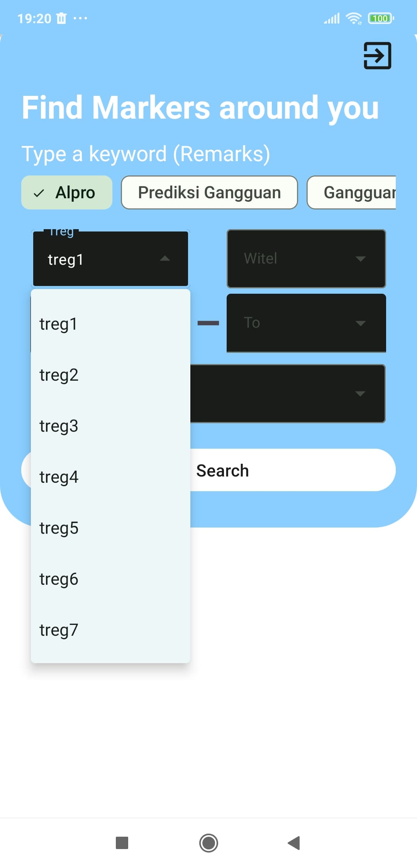
Task: Enable the Prediksi Gangguan filter chip
Action: [x=209, y=192]
